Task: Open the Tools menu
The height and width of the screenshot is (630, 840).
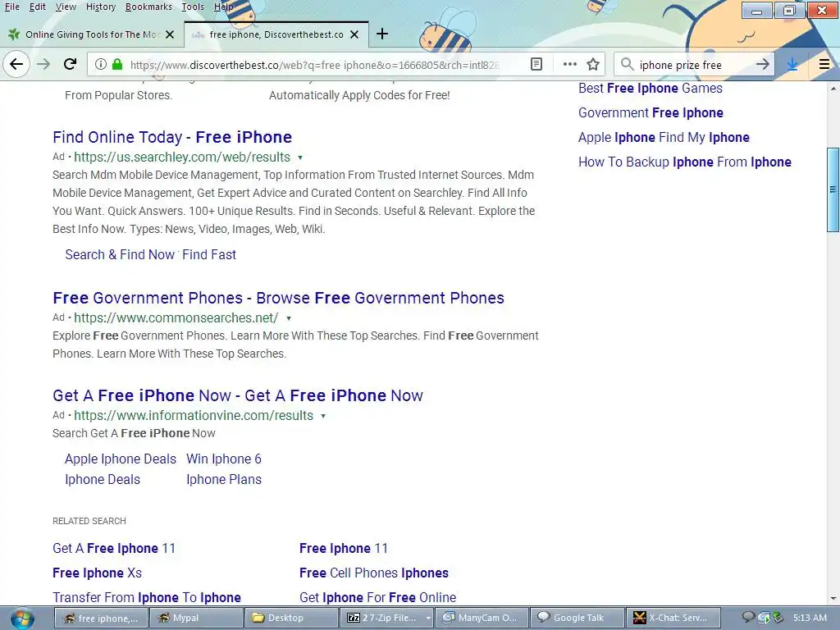Action: (x=192, y=7)
